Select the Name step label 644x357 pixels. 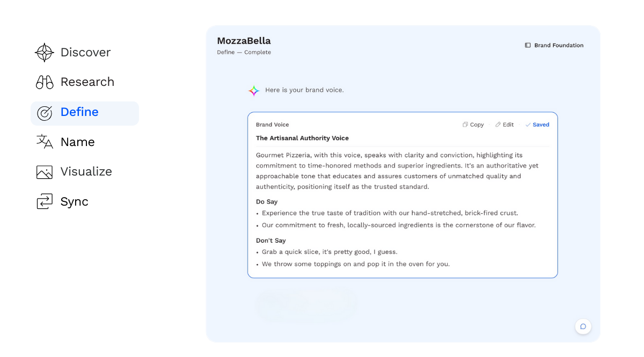(77, 142)
